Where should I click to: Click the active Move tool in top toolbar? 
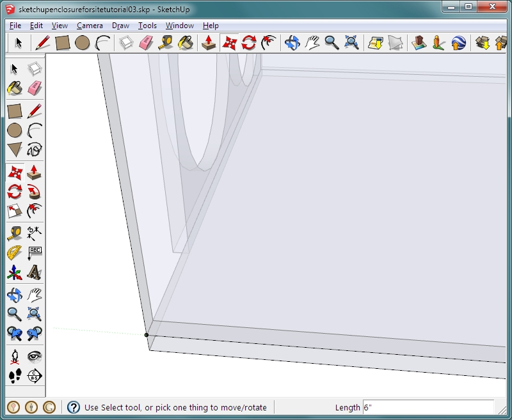click(x=229, y=43)
